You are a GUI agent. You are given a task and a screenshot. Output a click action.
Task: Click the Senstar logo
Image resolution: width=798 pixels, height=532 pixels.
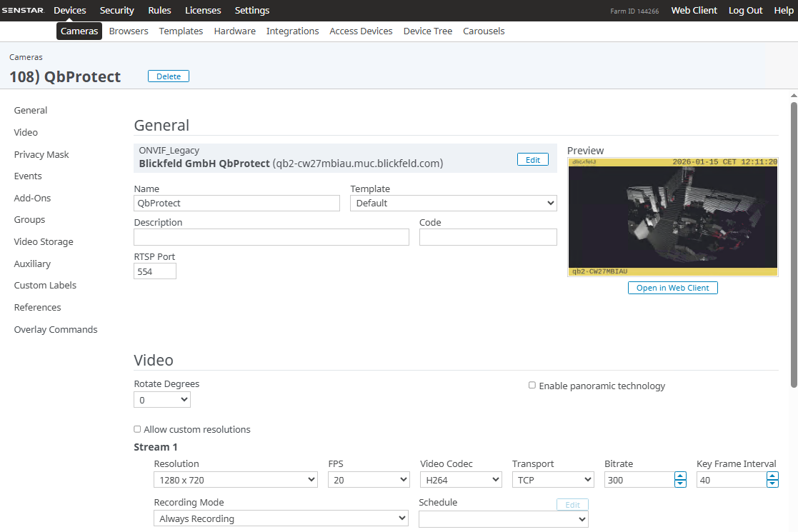[24, 11]
